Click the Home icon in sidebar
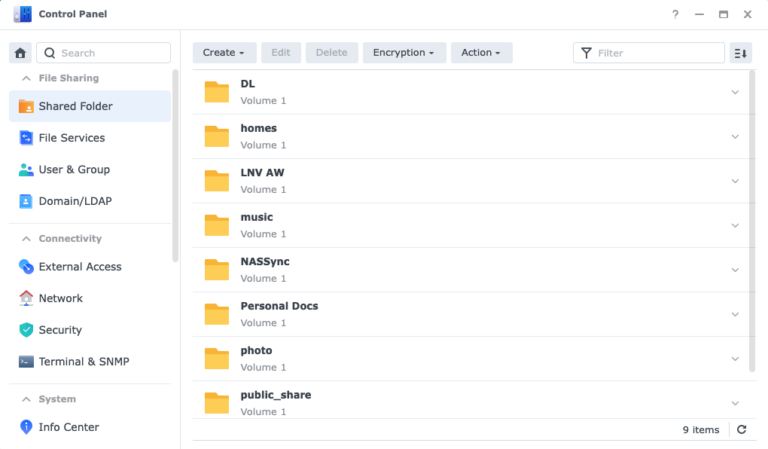The height and width of the screenshot is (449, 768). point(20,53)
